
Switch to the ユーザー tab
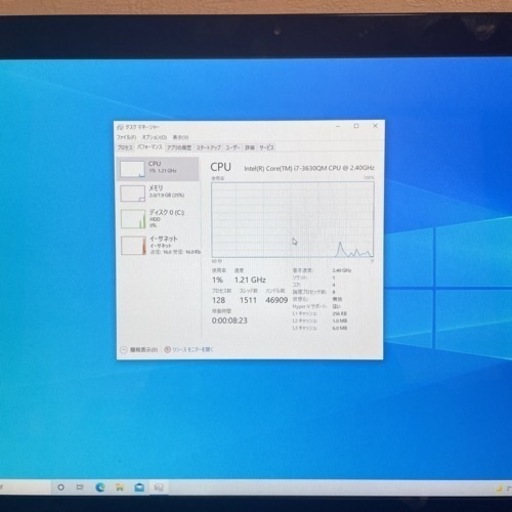[233, 147]
